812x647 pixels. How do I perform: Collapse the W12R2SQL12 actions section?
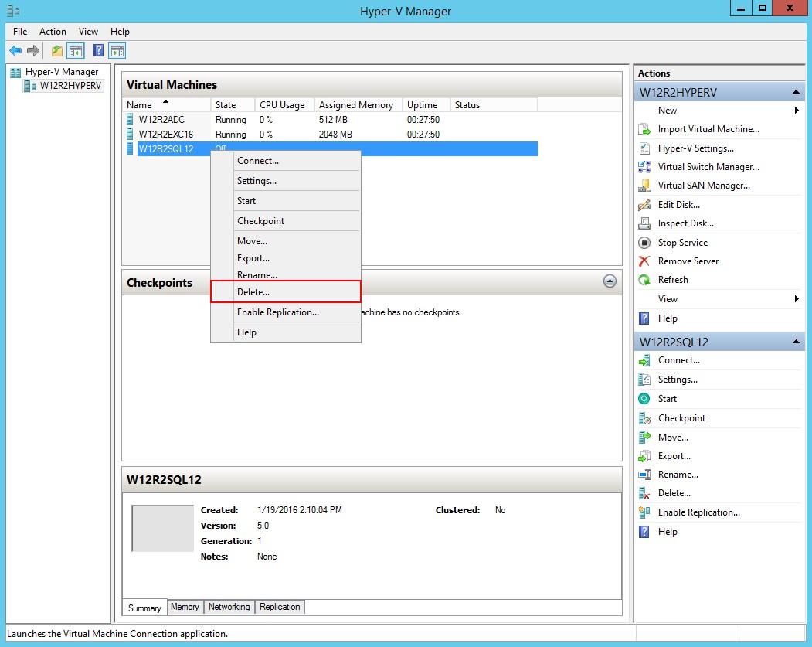[x=796, y=342]
